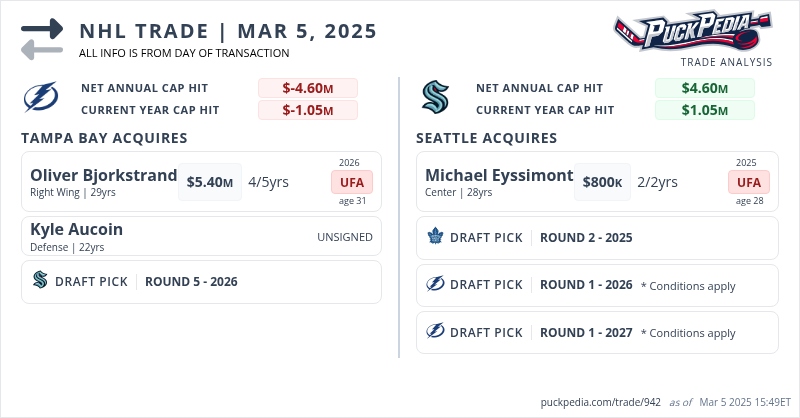
Task: Select the Round 2 - 2025 draft pick row
Action: click(x=597, y=238)
